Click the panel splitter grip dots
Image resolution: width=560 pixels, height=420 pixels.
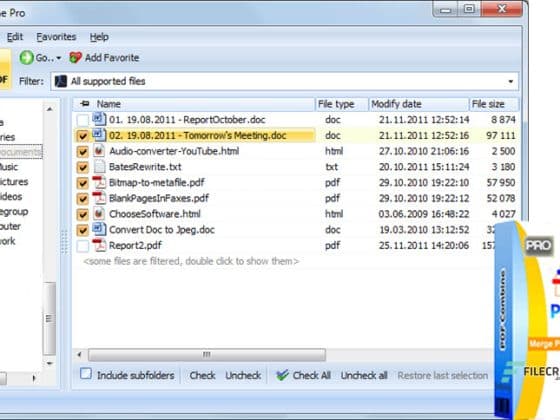tap(64, 242)
